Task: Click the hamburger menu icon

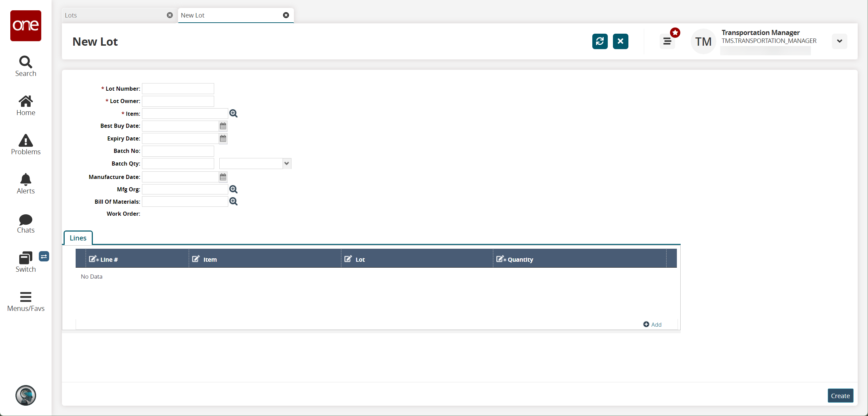Action: pyautogui.click(x=668, y=41)
